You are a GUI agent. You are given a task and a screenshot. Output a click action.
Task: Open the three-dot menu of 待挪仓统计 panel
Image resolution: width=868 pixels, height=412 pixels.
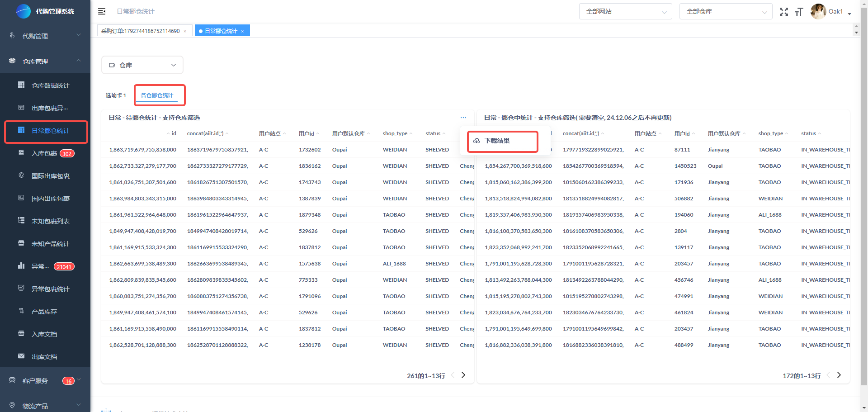[x=463, y=118]
